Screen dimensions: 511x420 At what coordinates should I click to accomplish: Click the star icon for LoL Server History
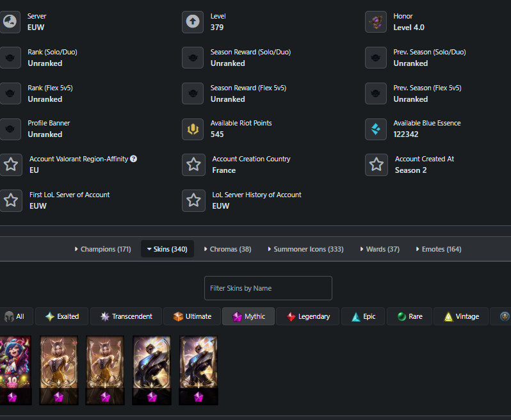click(193, 200)
